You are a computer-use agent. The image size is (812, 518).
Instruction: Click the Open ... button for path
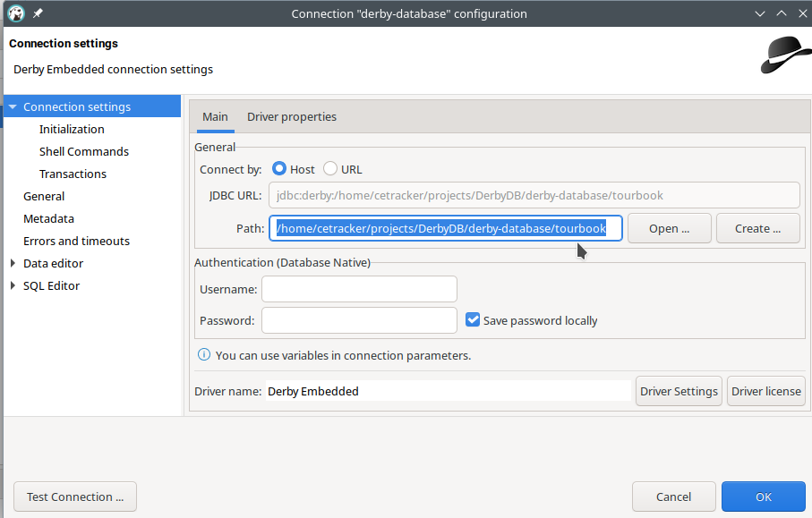coord(669,228)
